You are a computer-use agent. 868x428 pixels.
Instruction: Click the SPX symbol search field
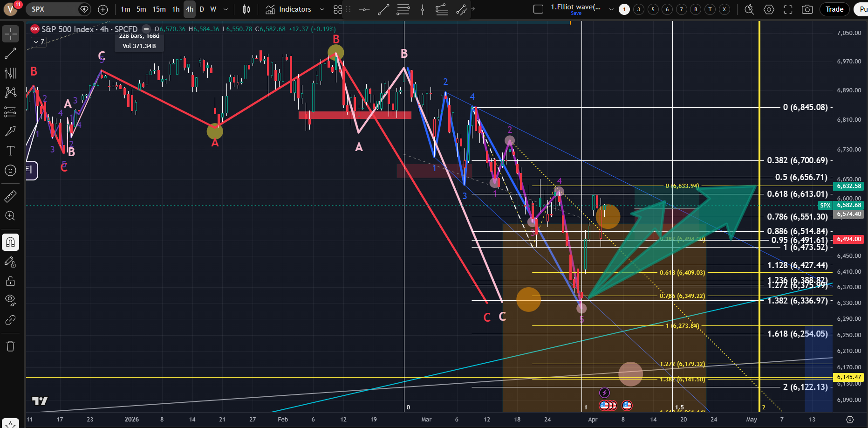(x=51, y=9)
